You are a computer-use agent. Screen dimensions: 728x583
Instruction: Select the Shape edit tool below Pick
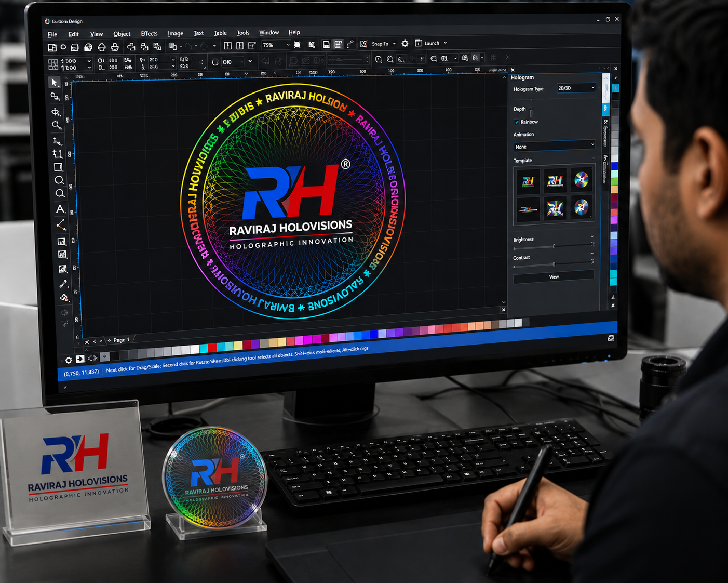(55, 97)
